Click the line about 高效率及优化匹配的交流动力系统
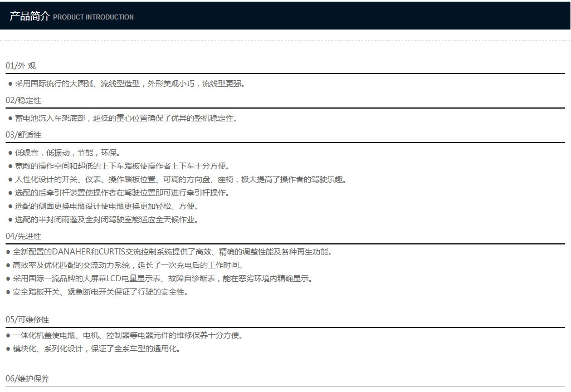 [x=125, y=266]
